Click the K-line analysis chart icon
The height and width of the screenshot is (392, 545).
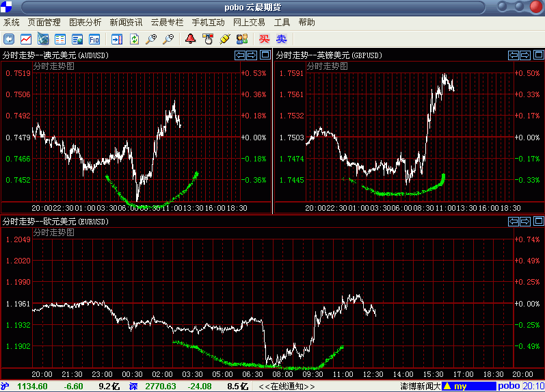tap(43, 39)
